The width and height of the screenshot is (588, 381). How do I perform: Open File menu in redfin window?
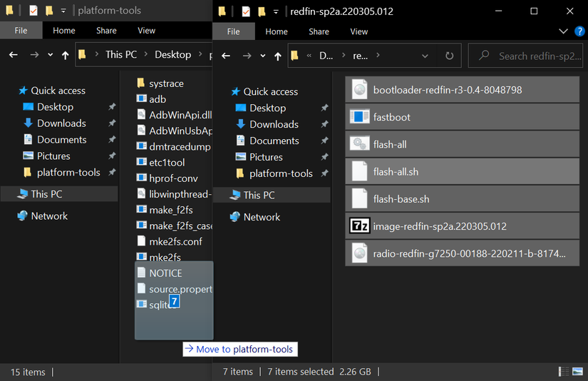pos(233,31)
